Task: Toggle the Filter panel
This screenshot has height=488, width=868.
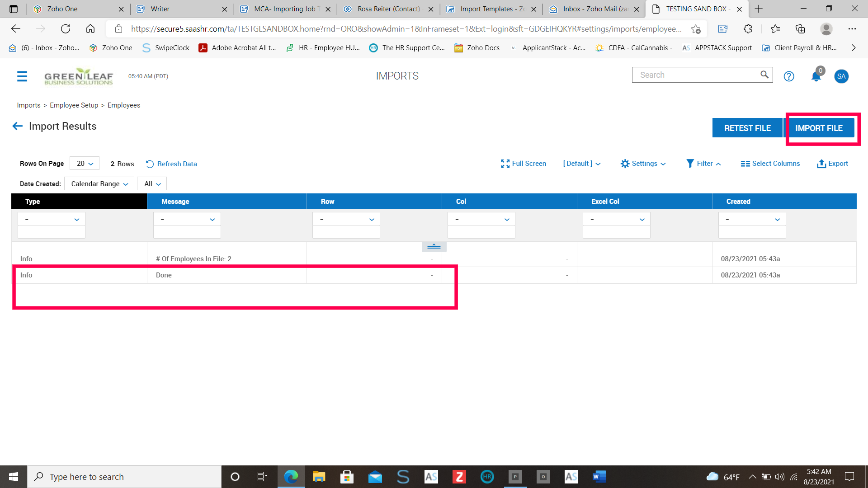Action: click(x=703, y=164)
